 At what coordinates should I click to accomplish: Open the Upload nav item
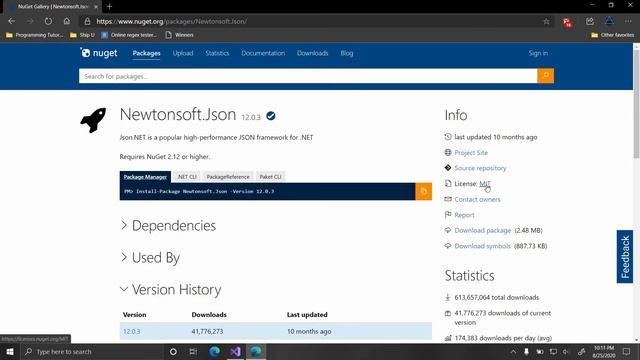(183, 53)
